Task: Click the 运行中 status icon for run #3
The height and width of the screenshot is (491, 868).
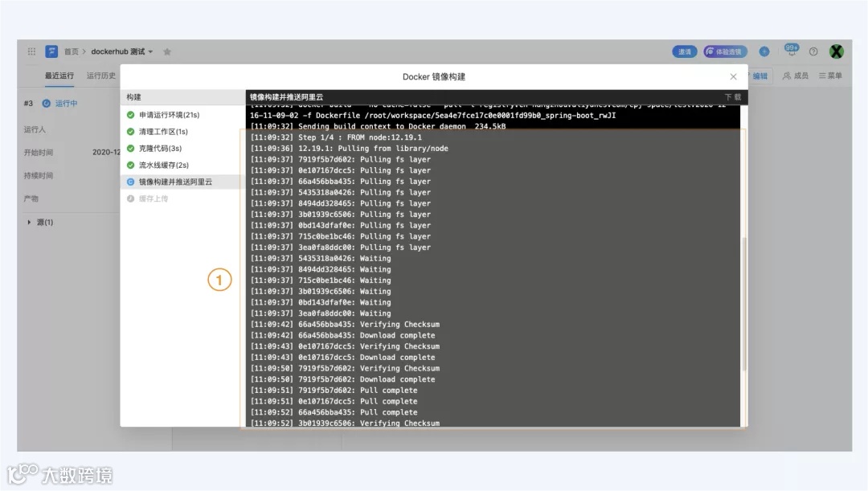Action: 47,103
